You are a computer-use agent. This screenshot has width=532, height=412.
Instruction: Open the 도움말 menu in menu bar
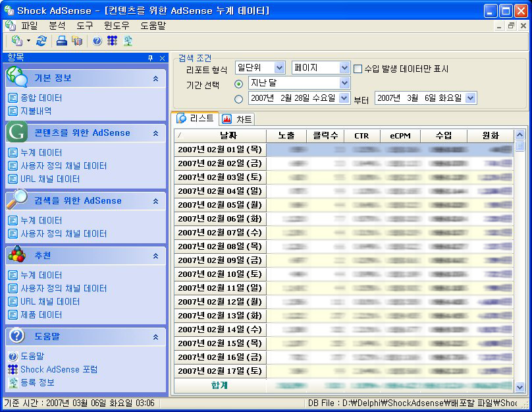tap(153, 26)
